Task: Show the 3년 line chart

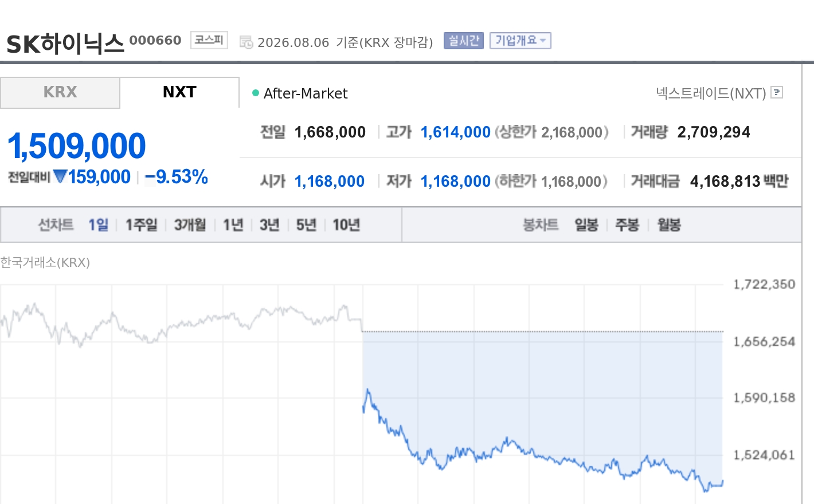Action: [x=269, y=225]
